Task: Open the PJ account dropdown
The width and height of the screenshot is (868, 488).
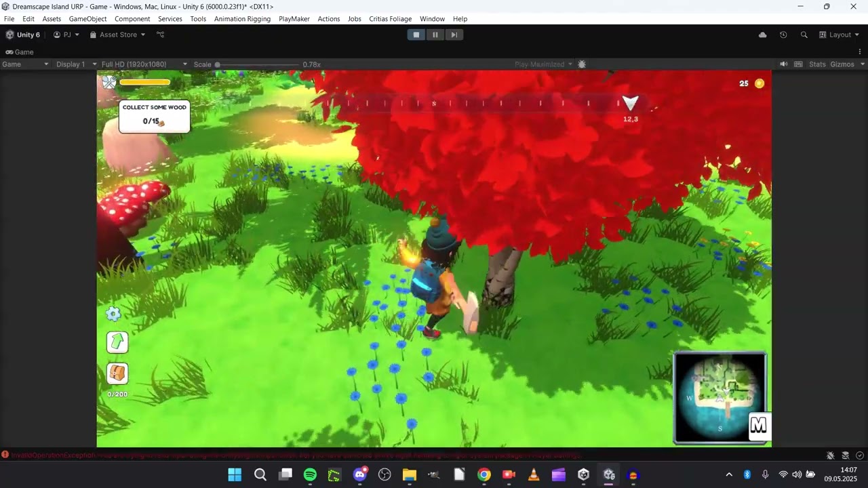Action: click(x=66, y=35)
